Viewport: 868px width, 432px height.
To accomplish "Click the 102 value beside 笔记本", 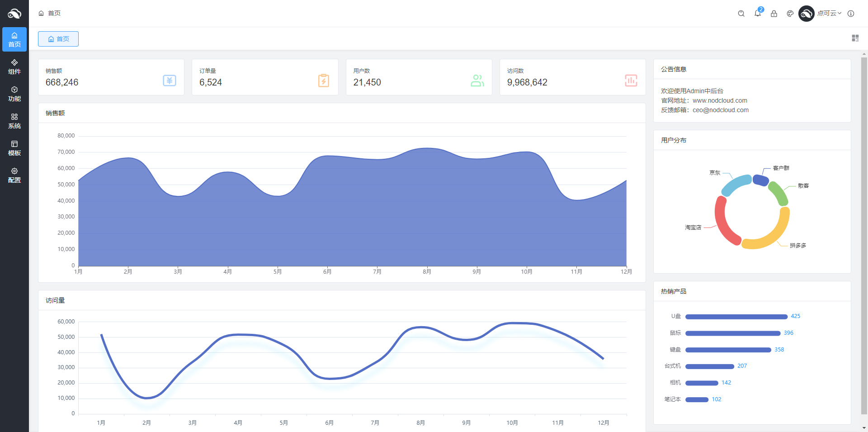I will [x=717, y=399].
